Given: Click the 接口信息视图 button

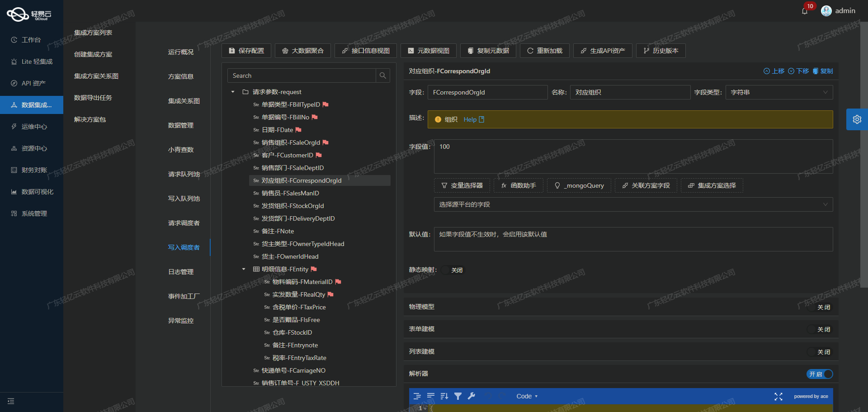Looking at the screenshot, I should (366, 51).
